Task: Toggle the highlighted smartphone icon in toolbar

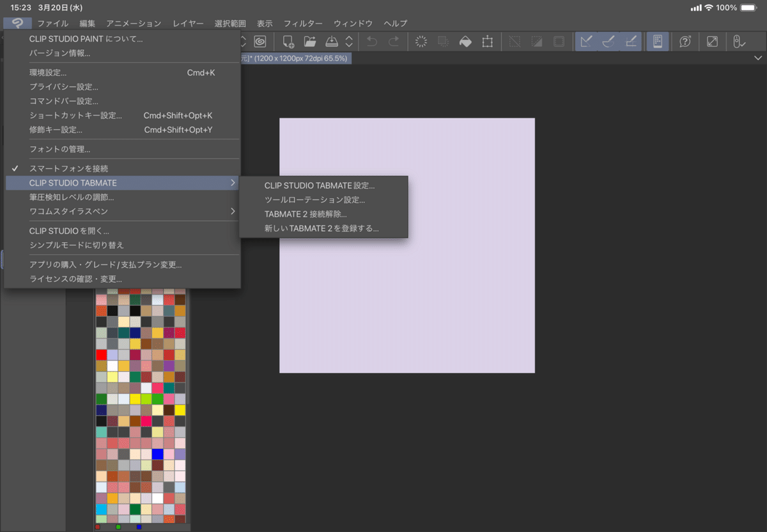Action: (657, 42)
